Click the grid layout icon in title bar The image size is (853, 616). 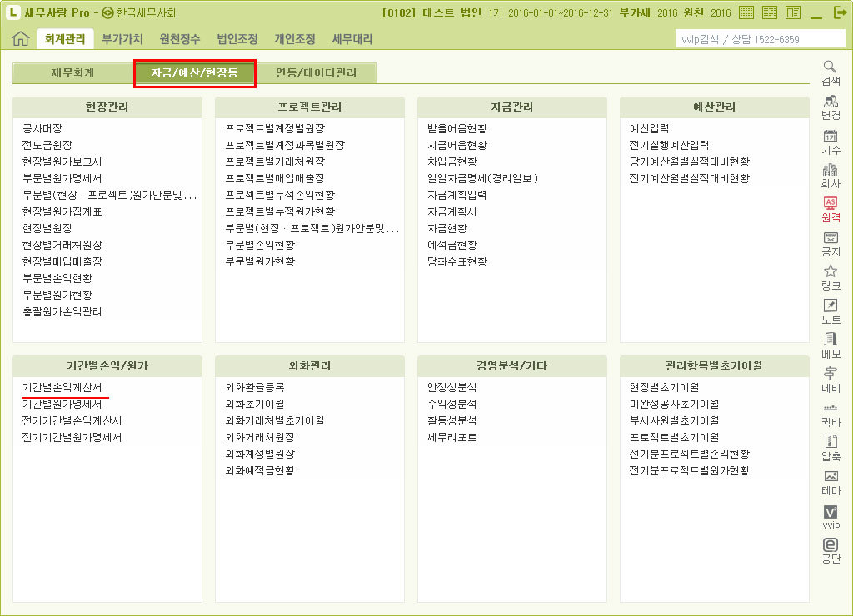(770, 12)
